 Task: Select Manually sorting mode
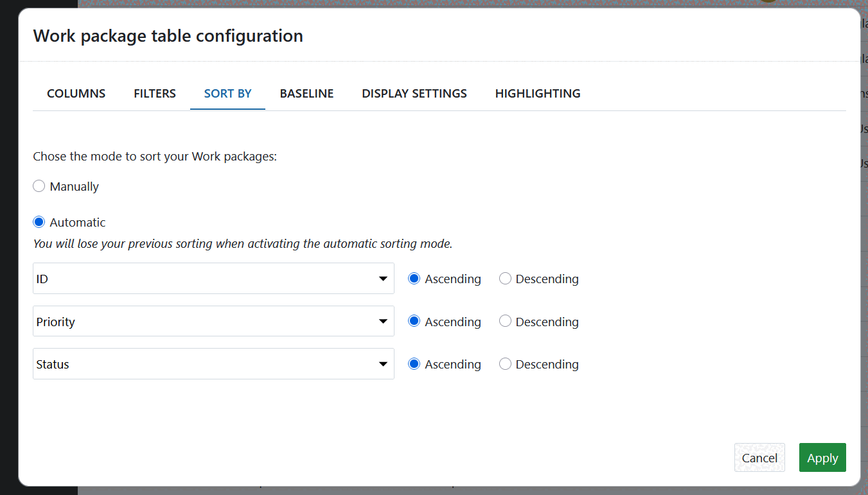(x=39, y=186)
